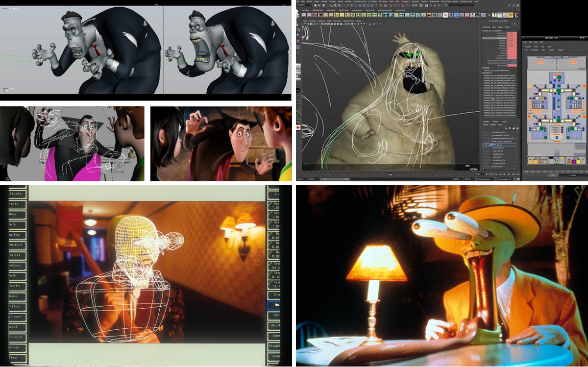The image size is (588, 367).
Task: Select the Mask character tongue render image
Action: click(442, 276)
